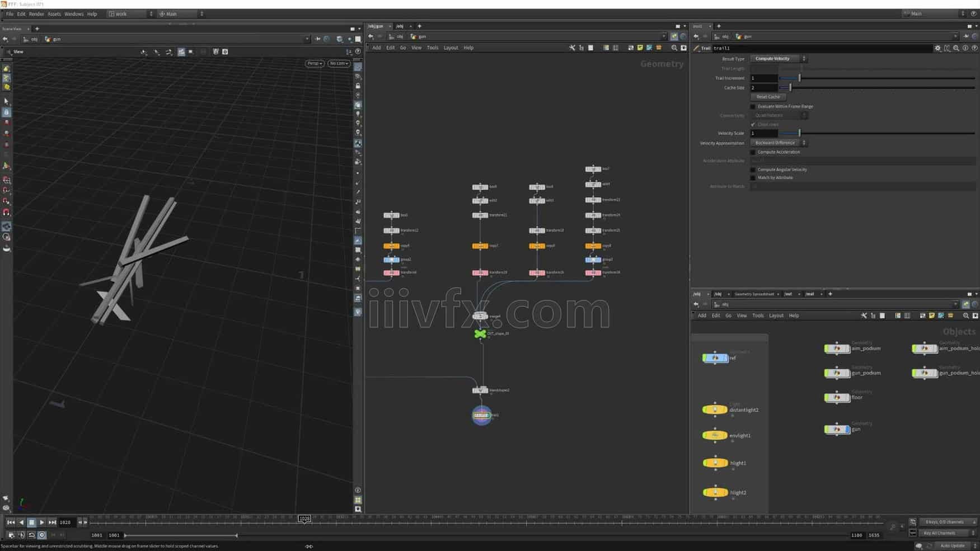Viewport: 980px width, 551px height.
Task: Open the Result Type 'Compute Velocity' dropdown
Action: (779, 59)
